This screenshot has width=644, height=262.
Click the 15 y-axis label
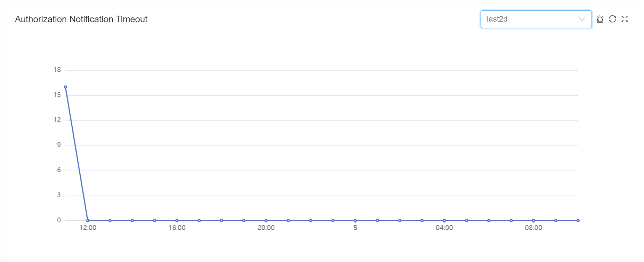point(57,95)
